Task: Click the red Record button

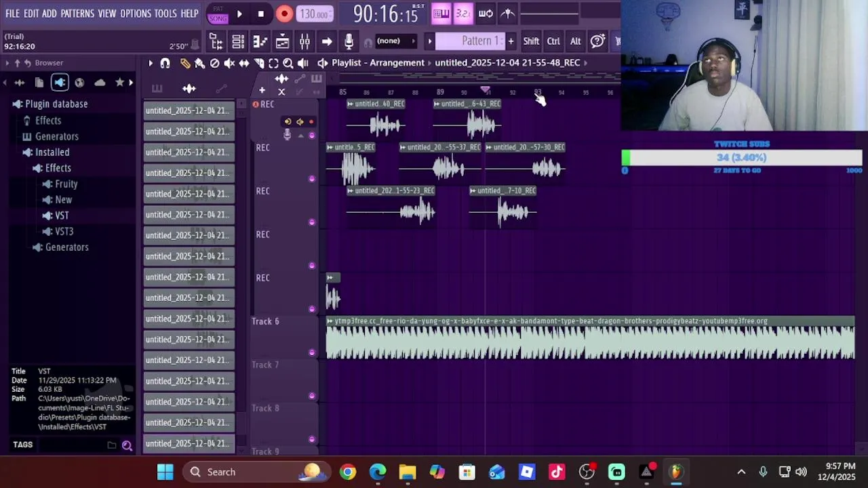Action: click(x=284, y=14)
